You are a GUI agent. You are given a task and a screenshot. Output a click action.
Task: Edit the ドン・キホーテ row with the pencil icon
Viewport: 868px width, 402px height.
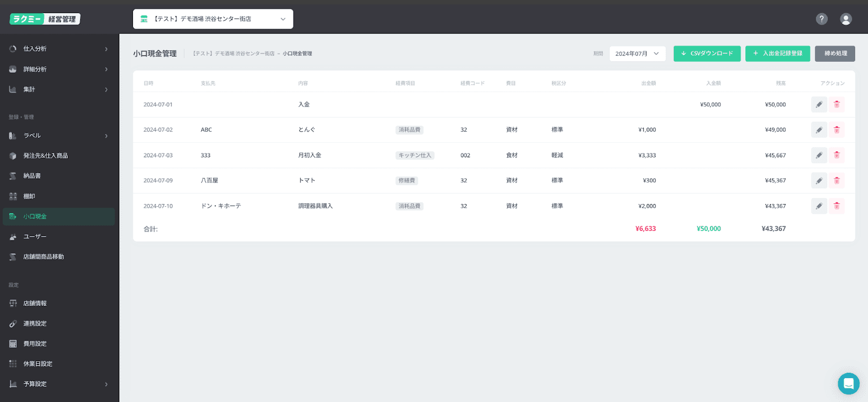point(819,206)
